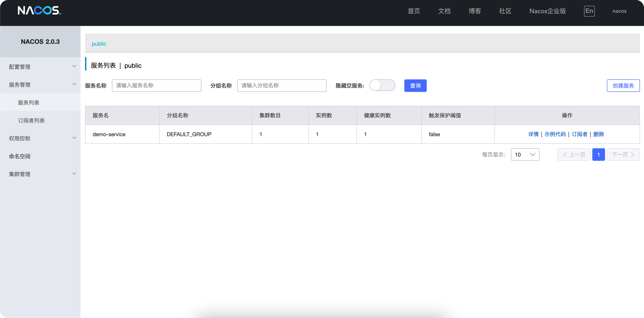The image size is (644, 318).
Task: Click the 查询 search button
Action: coord(415,85)
